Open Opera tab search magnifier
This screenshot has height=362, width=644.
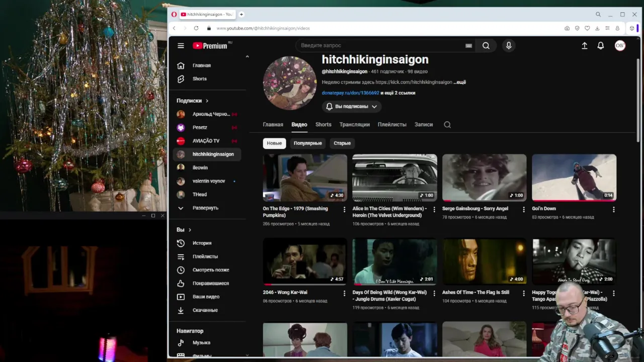click(x=598, y=15)
